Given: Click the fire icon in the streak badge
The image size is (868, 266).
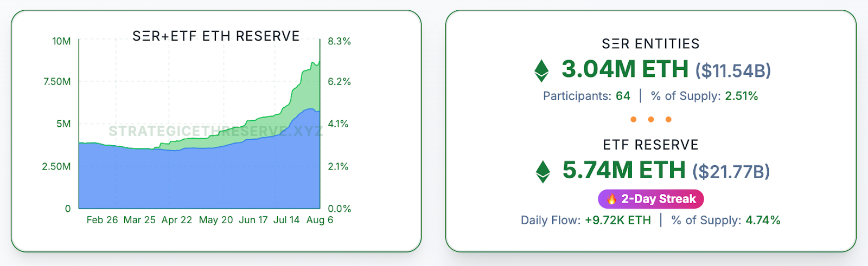Looking at the screenshot, I should click(x=611, y=199).
